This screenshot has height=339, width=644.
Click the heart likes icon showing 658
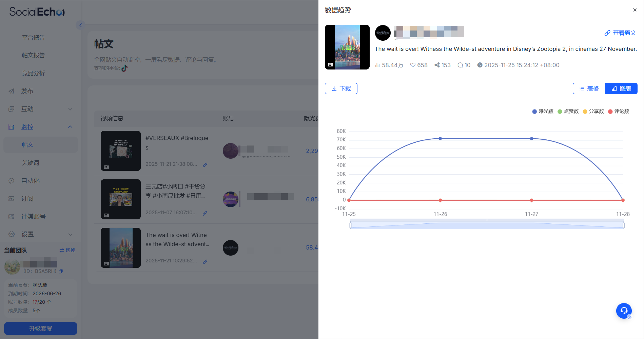[x=413, y=65]
